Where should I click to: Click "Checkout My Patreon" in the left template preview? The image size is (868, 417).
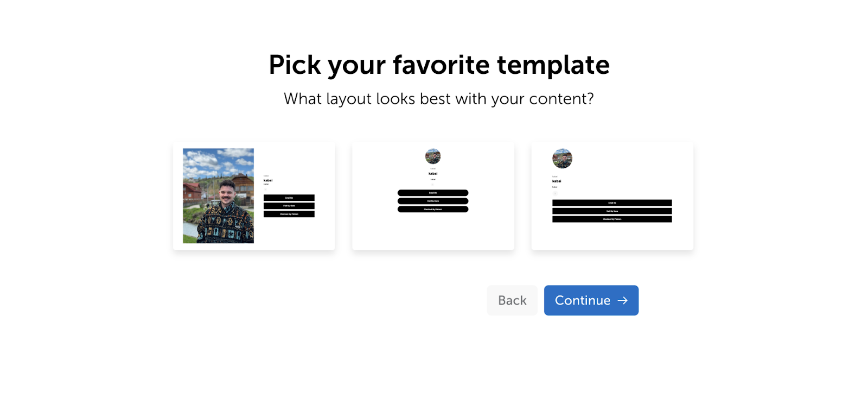(x=289, y=214)
